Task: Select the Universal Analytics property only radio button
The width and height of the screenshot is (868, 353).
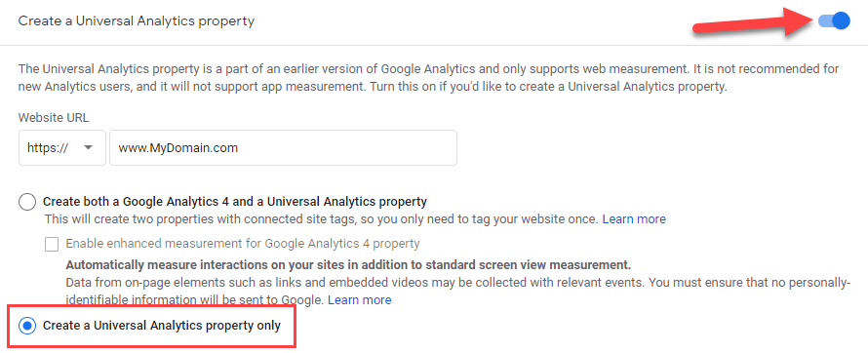Action: (x=26, y=326)
